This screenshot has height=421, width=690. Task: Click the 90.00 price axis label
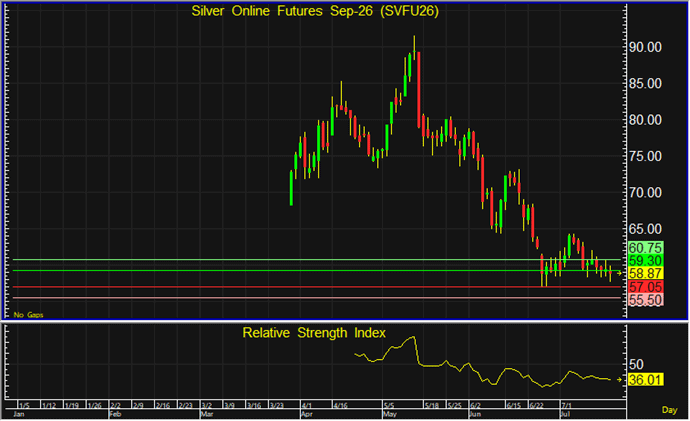pos(645,47)
